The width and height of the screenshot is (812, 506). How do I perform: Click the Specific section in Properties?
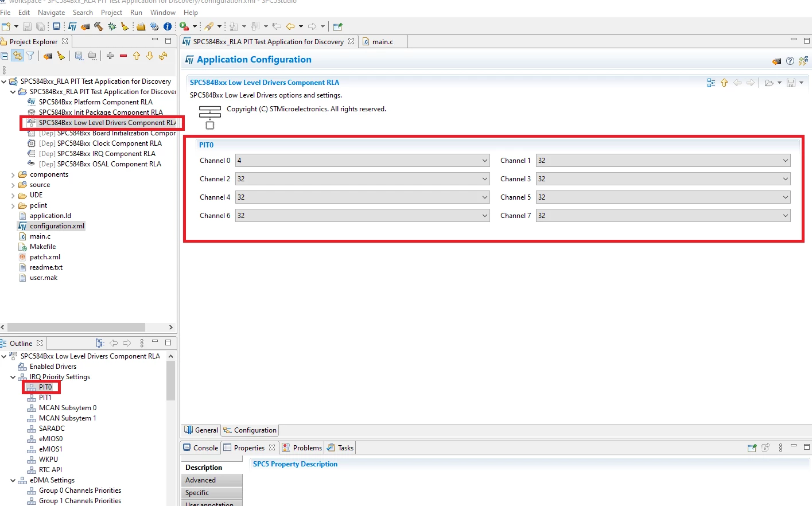click(x=212, y=493)
